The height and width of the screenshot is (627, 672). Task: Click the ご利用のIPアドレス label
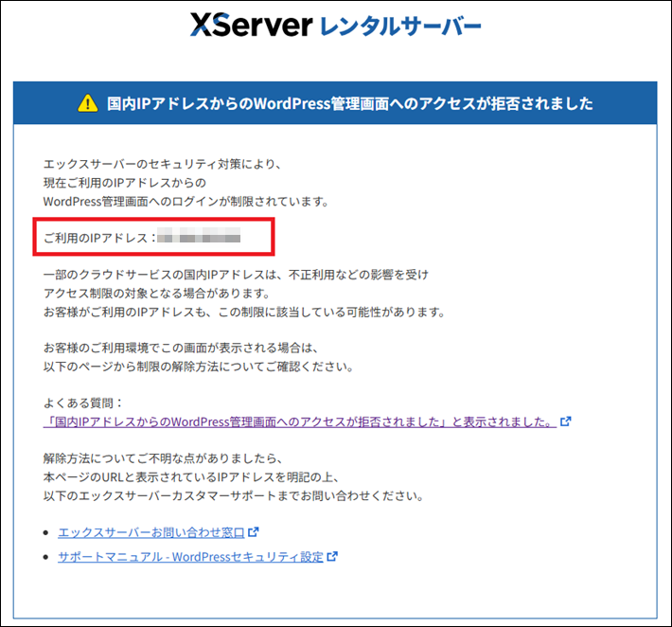pyautogui.click(x=100, y=238)
